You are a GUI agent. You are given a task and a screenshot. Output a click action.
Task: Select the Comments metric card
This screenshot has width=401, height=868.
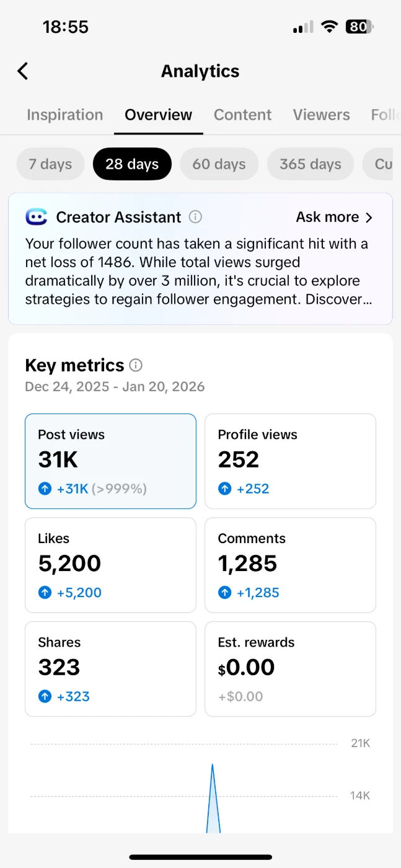coord(290,565)
